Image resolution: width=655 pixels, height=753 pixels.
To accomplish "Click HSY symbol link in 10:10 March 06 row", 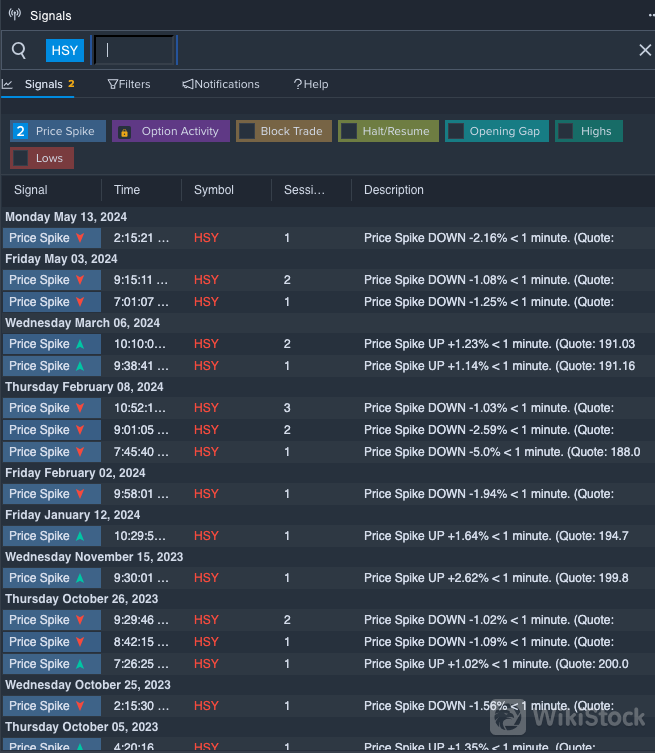I will point(206,344).
